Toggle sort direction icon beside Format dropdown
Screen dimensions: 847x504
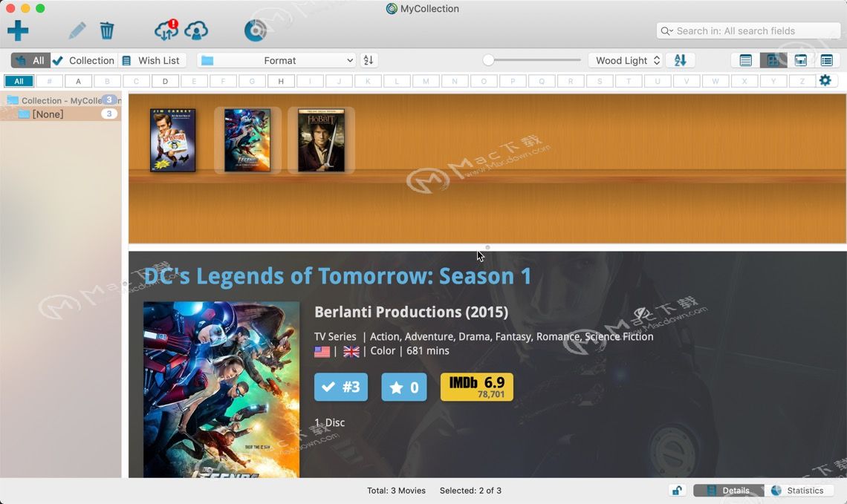pyautogui.click(x=369, y=60)
